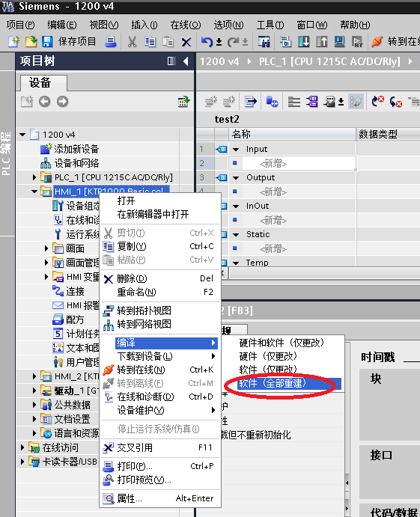This screenshot has width=420, height=517.
Task: Open the 设备维护 submenu
Action: coord(159,410)
